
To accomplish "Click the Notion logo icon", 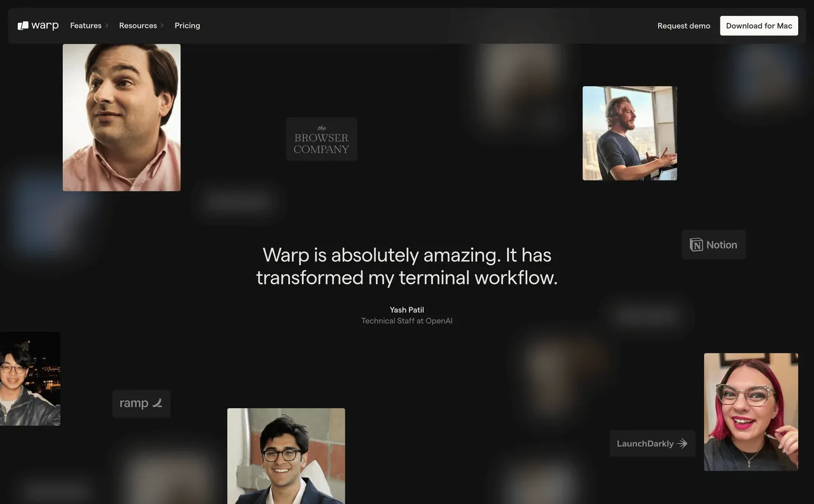I will (696, 245).
